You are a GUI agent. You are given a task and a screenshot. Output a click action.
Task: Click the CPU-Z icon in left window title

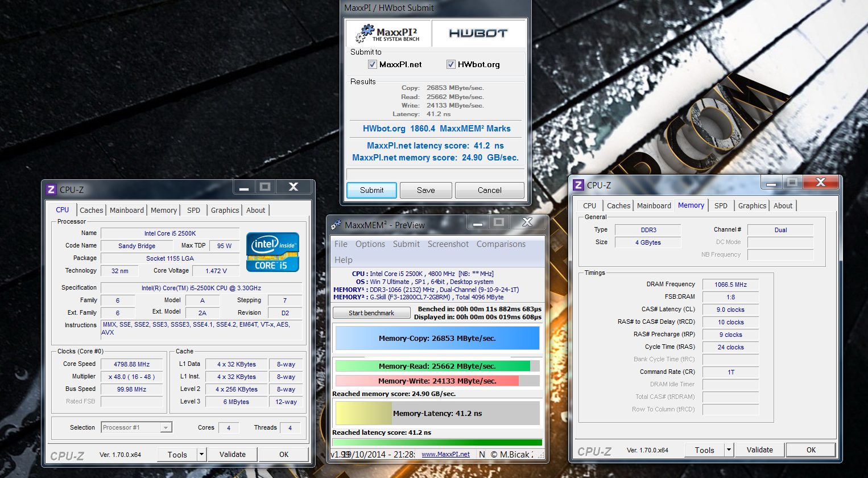pos(51,189)
